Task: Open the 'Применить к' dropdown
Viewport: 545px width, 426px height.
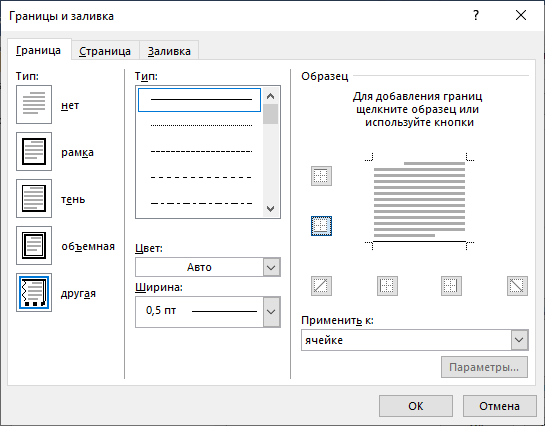Action: (x=415, y=340)
